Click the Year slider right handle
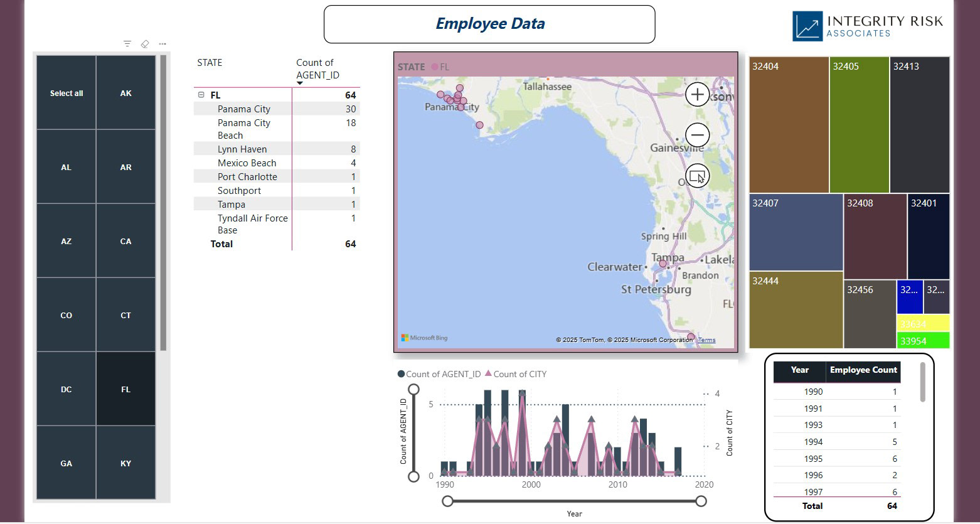The width and height of the screenshot is (980, 524). point(701,501)
